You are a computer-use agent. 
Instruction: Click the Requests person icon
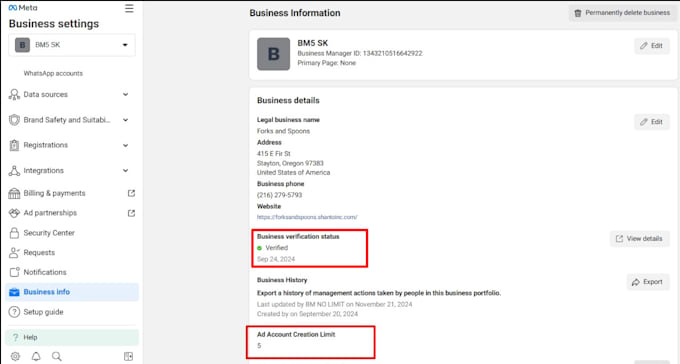[14, 253]
